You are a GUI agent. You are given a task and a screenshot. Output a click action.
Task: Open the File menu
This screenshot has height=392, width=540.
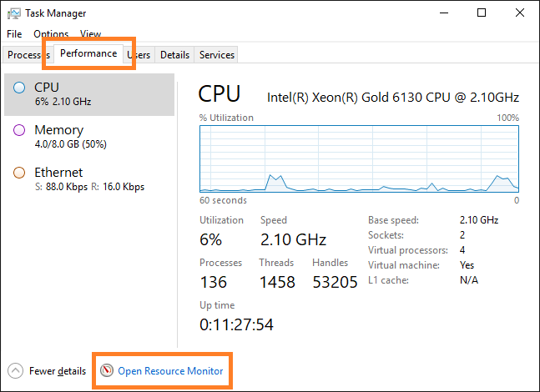pos(14,34)
